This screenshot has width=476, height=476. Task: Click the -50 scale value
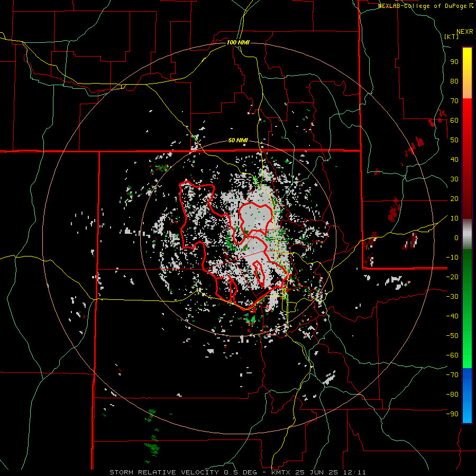pos(453,336)
